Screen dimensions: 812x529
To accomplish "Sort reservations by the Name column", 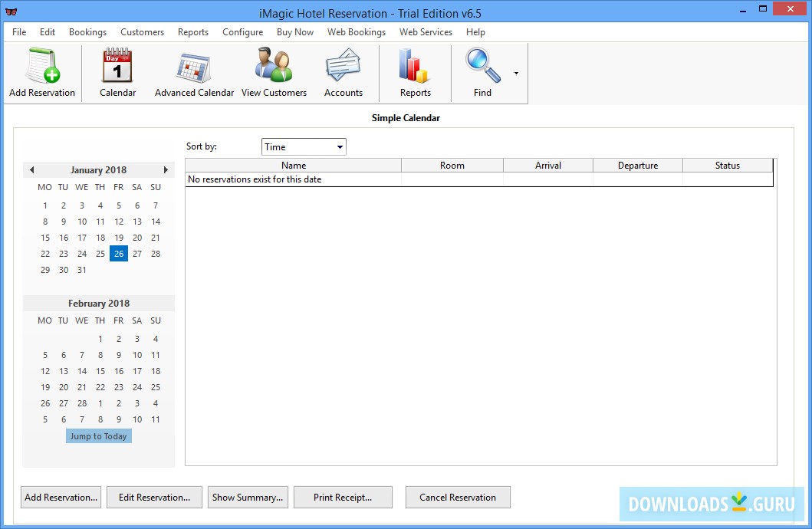I will pos(294,165).
